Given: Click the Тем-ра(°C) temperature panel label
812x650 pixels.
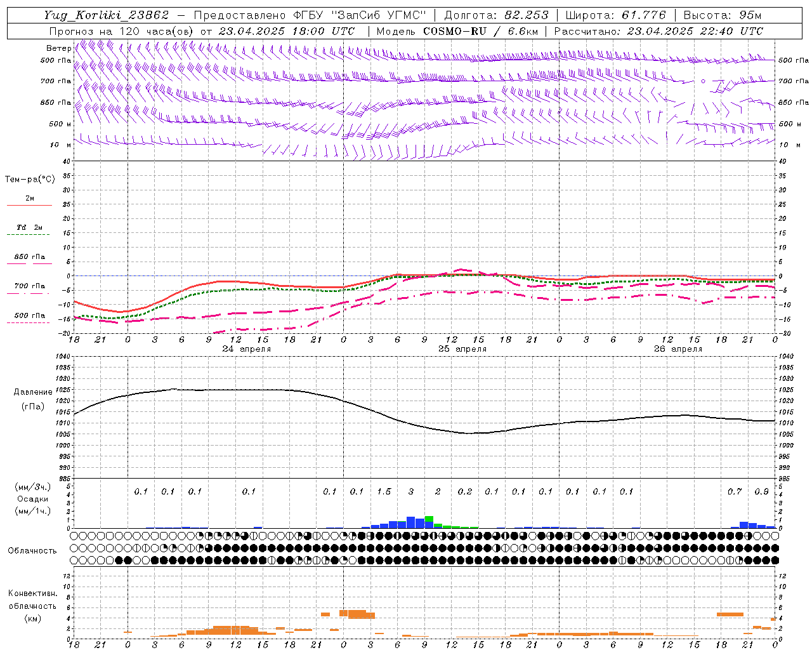Looking at the screenshot, I should tap(30, 180).
